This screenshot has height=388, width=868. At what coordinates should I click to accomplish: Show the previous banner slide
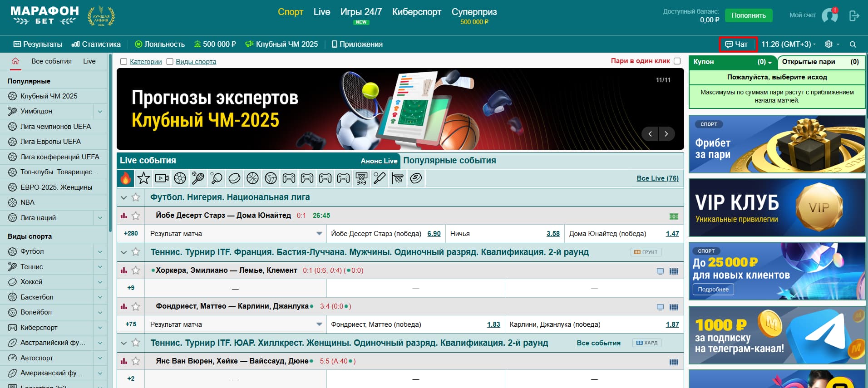(650, 134)
